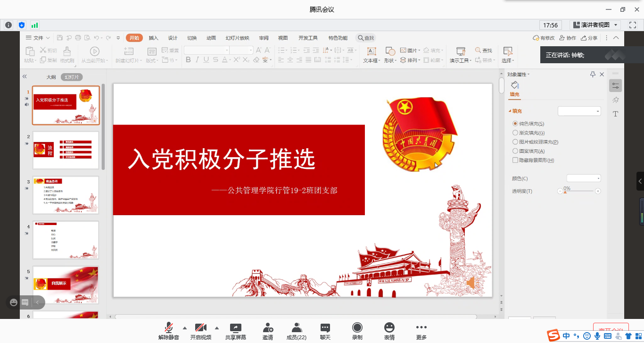This screenshot has height=343, width=644.
Task: Click the print icon in WPS toolbar
Action: point(78,38)
